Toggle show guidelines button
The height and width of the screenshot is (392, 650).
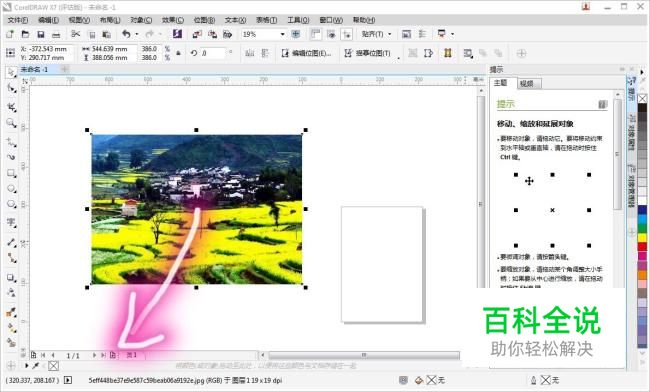[x=347, y=34]
